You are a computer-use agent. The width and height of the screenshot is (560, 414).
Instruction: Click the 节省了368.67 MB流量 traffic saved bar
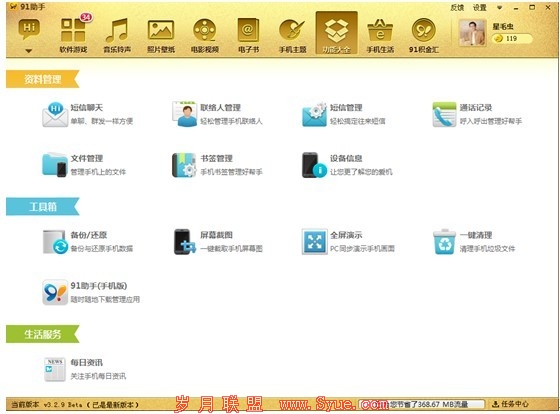click(x=422, y=404)
